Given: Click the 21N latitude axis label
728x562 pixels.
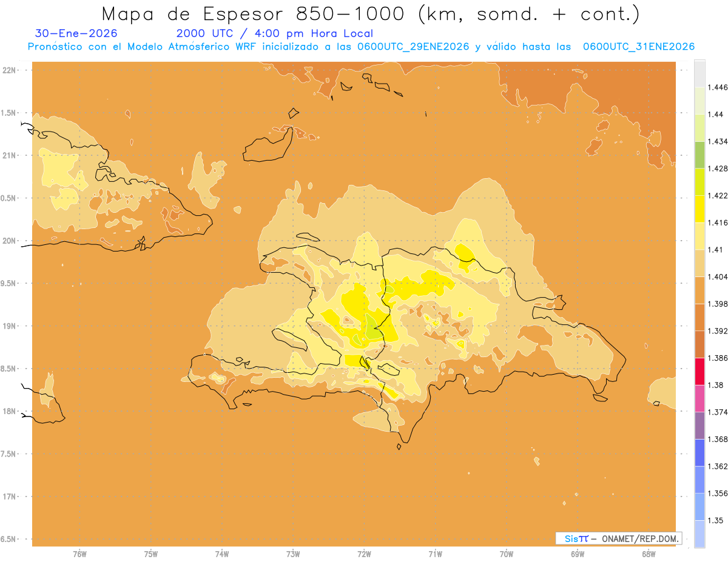Looking at the screenshot, I should [10, 155].
